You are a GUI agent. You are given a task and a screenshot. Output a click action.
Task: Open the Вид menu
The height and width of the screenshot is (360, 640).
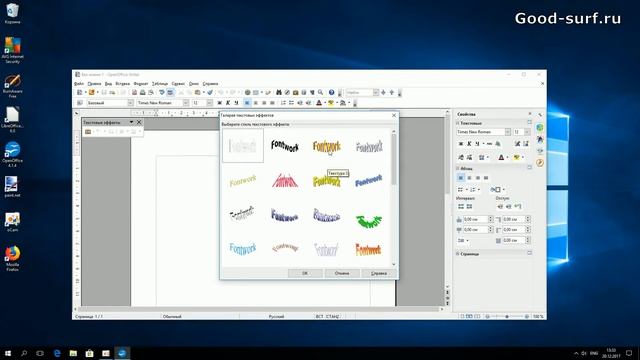[108, 84]
